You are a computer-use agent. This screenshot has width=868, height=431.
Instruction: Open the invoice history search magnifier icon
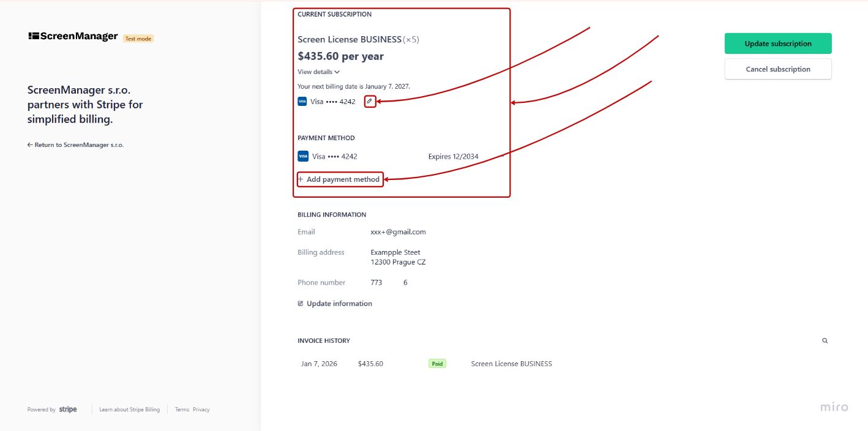(x=825, y=340)
